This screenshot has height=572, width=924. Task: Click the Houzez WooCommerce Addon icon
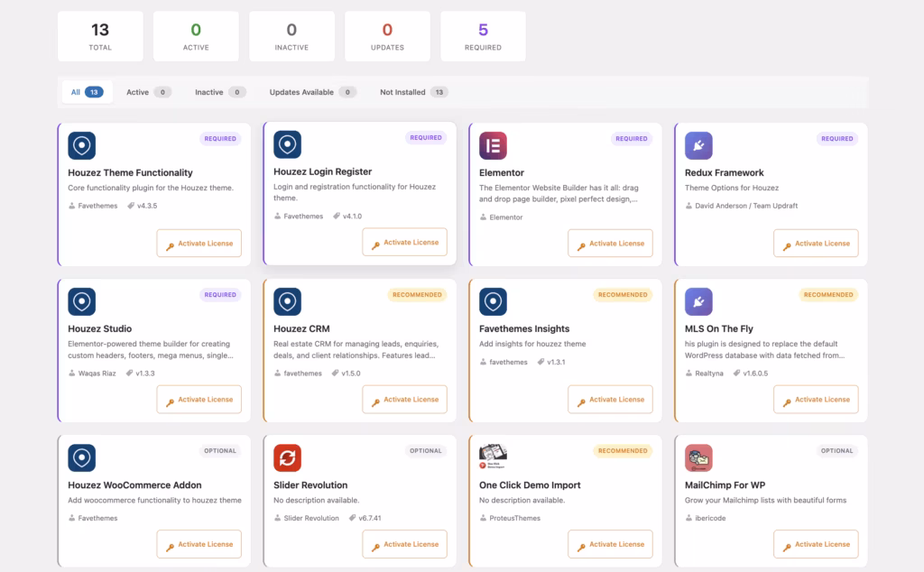82,457
